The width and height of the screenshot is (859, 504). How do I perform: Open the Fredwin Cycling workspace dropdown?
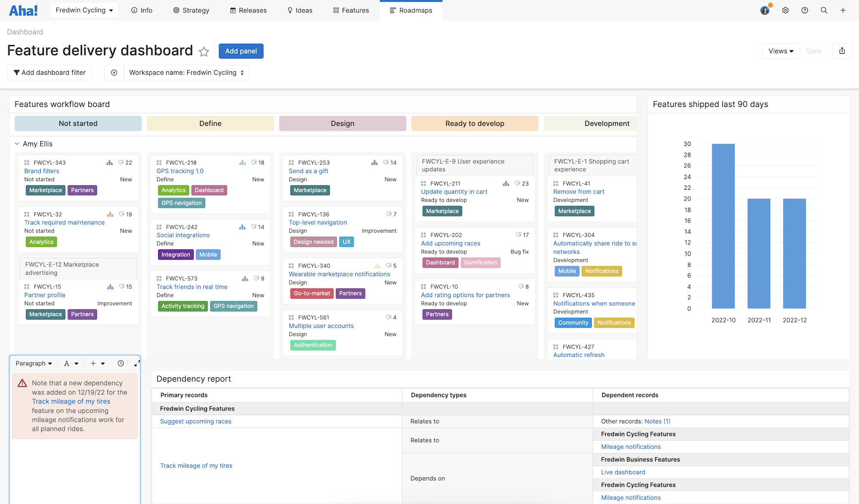(84, 10)
